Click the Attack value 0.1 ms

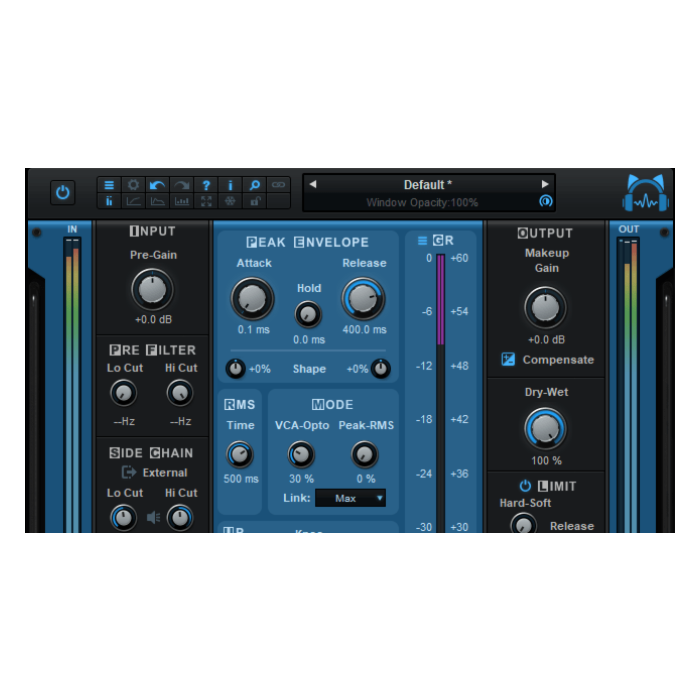254,330
